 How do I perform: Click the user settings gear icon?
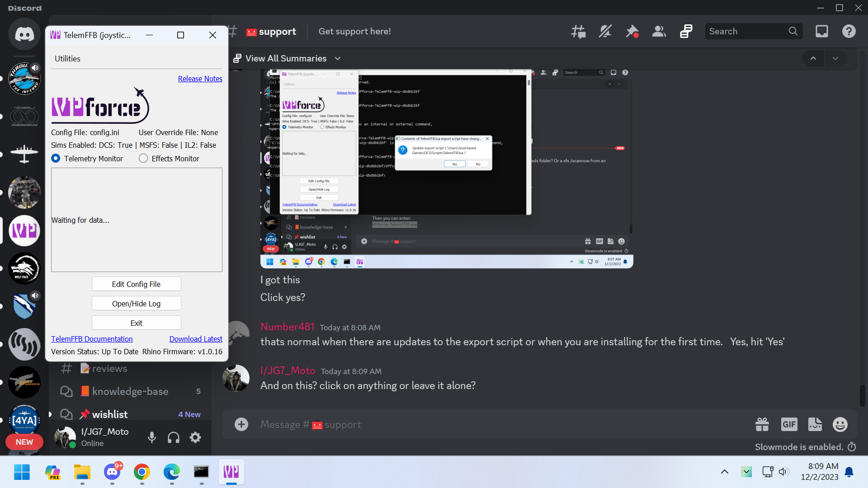pos(195,437)
